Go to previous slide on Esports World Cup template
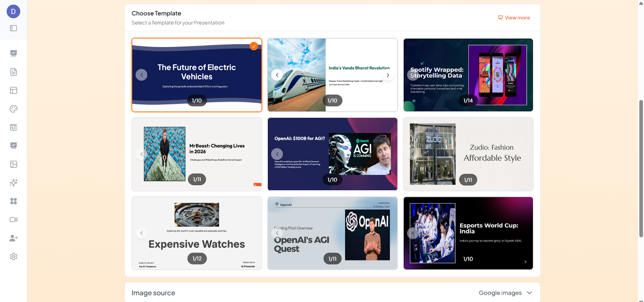This screenshot has height=302, width=644. click(x=413, y=233)
